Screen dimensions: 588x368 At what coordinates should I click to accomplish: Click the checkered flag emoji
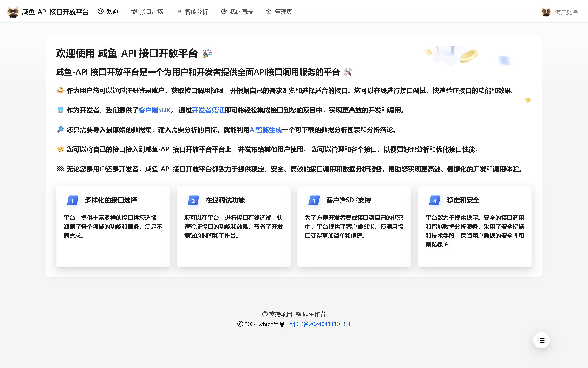60,169
